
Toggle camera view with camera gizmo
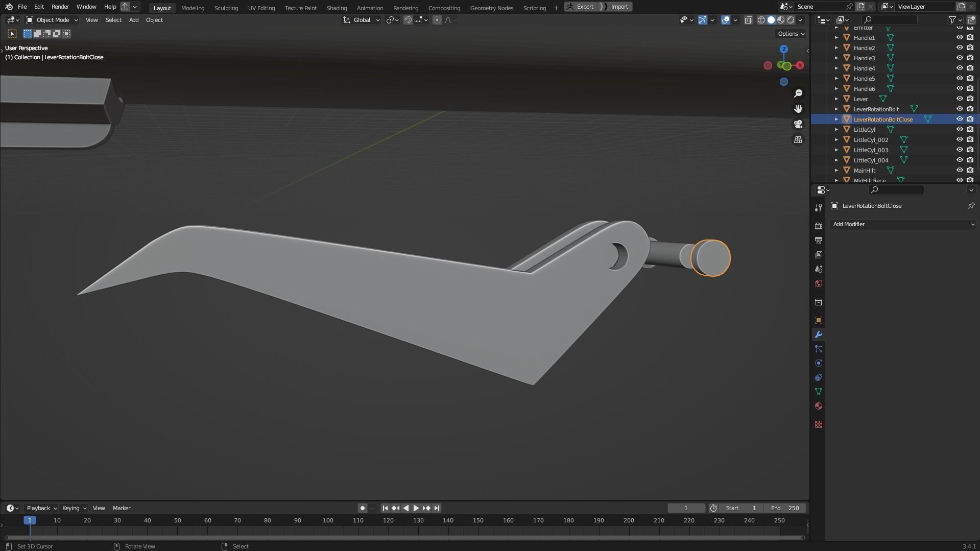click(798, 124)
